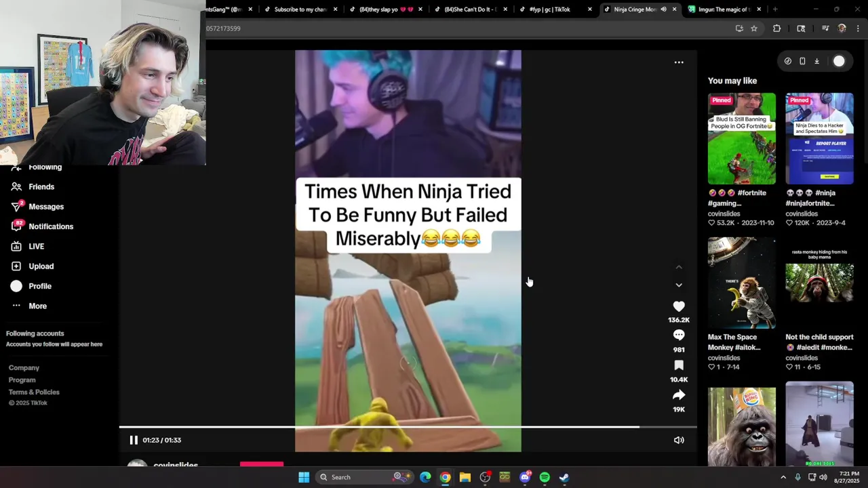Open Friends in the TikTok sidebar
868x488 pixels.
(41, 186)
